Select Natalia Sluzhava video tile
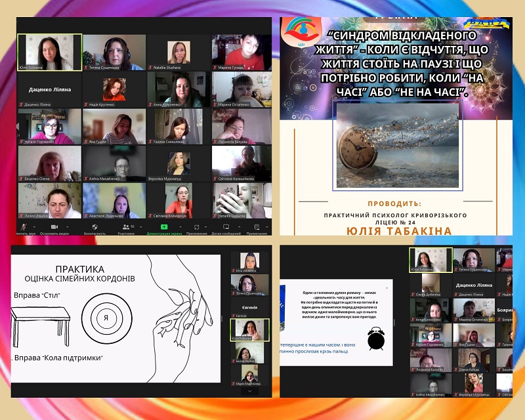The height and width of the screenshot is (420, 525). click(178, 52)
